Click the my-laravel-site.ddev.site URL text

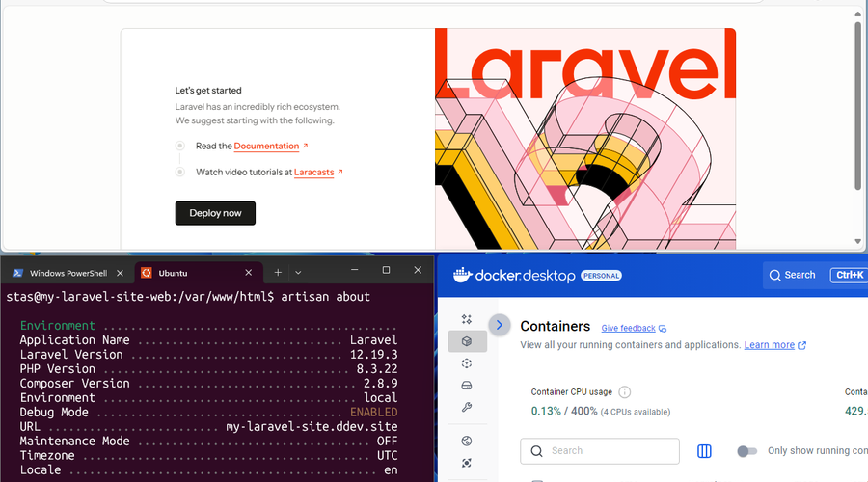[x=312, y=427]
